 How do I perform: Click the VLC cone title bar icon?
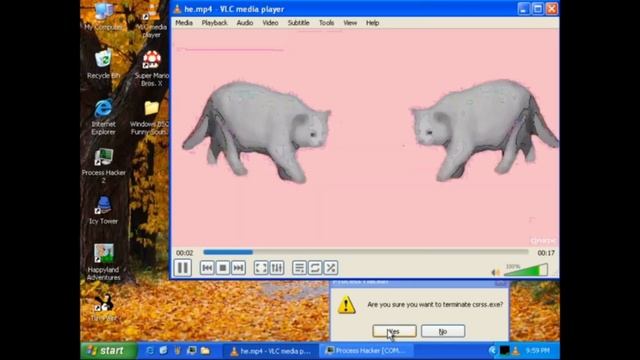point(177,9)
